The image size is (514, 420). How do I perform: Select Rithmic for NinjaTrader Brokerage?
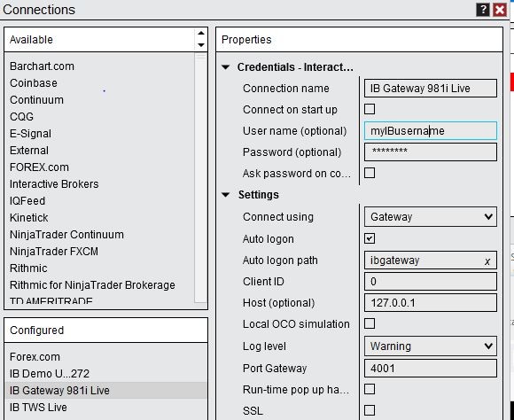point(92,285)
